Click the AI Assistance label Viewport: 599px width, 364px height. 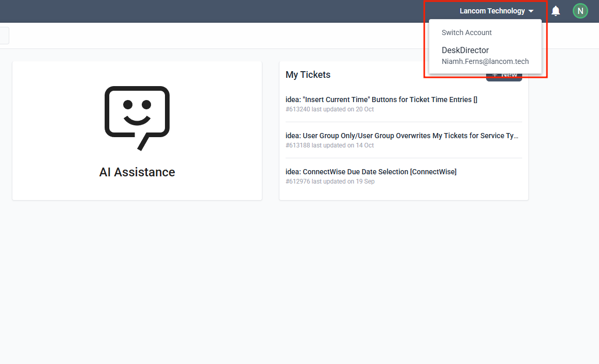(x=137, y=172)
